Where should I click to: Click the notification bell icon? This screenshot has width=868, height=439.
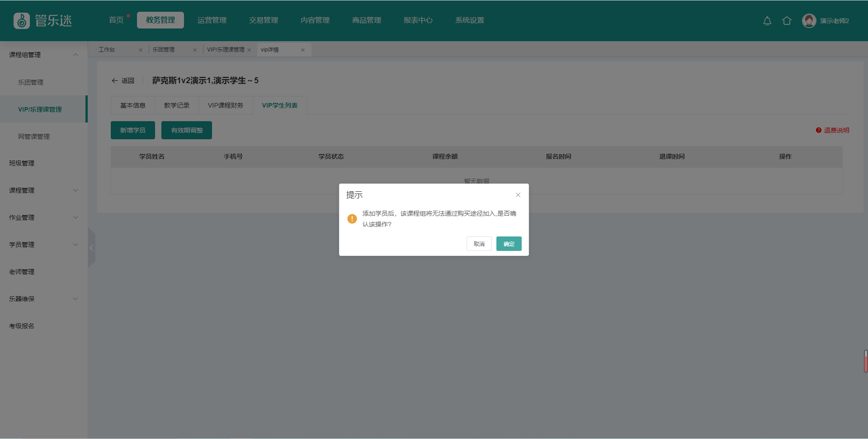coord(767,21)
